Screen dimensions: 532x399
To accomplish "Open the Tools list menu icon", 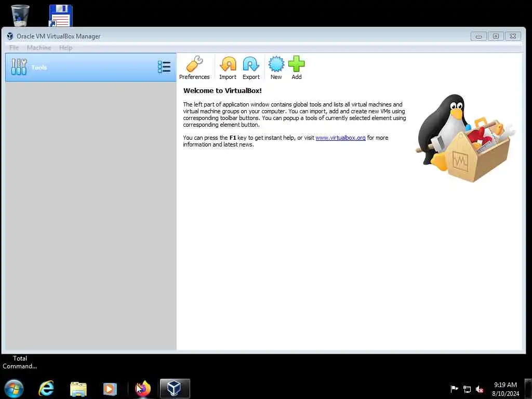I will pos(164,67).
